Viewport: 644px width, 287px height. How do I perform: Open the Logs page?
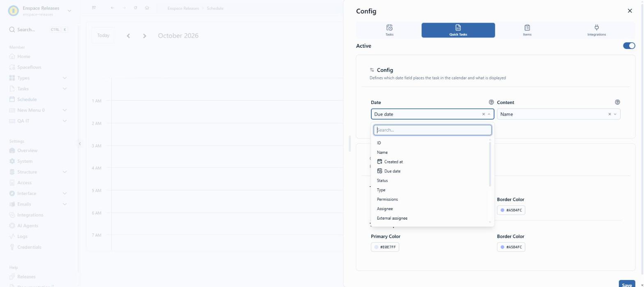click(22, 236)
